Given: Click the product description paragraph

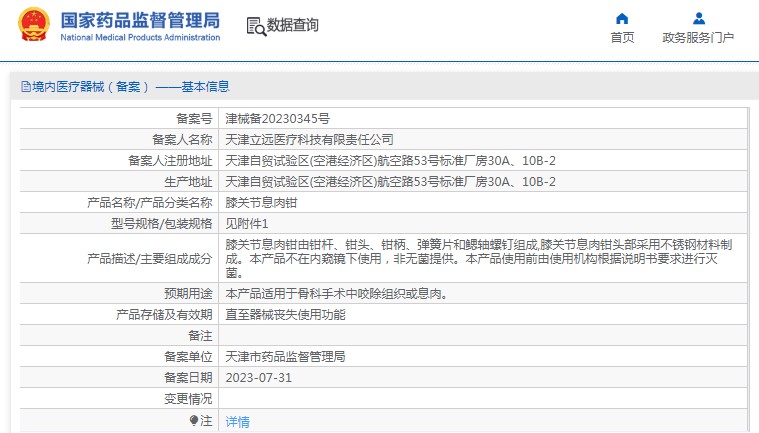Looking at the screenshot, I should pos(479,258).
